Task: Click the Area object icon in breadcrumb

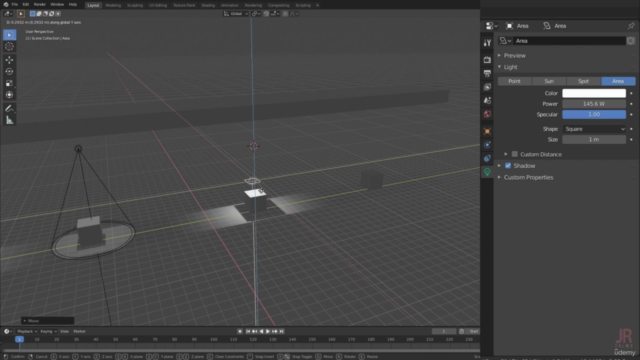Action: coord(509,26)
